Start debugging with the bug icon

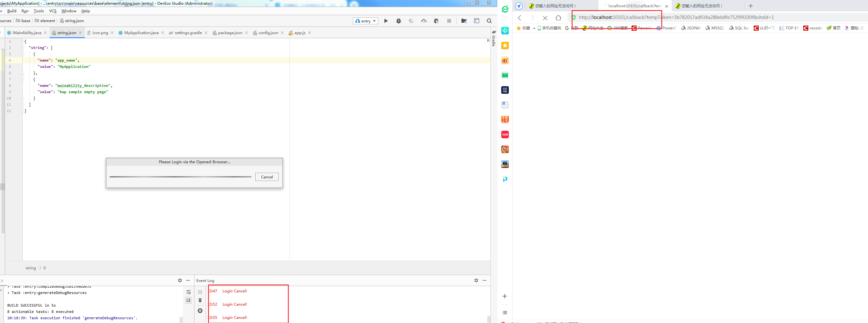click(399, 21)
